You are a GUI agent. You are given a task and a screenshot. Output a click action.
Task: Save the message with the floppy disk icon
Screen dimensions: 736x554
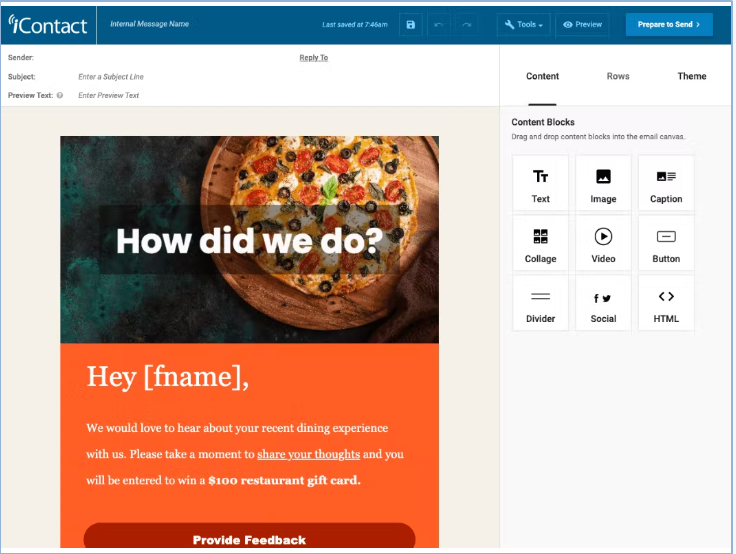point(411,24)
